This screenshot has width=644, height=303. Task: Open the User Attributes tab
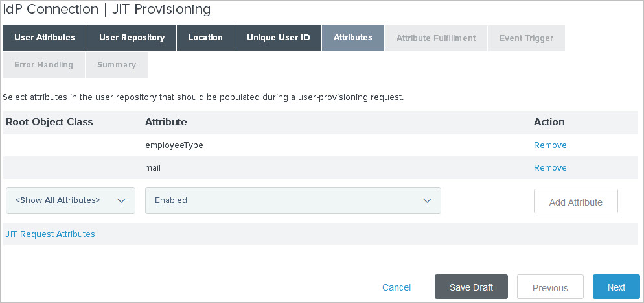coord(45,38)
